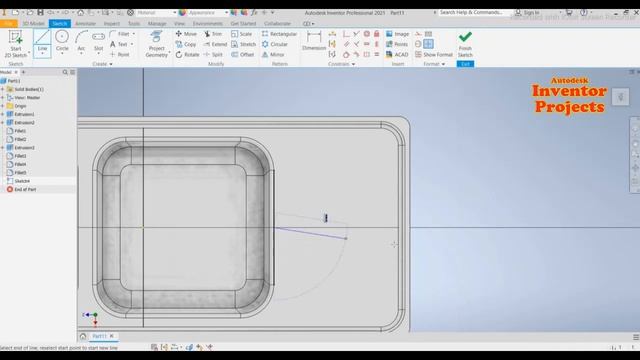Click Points import tool
640x360 pixels.
(397, 44)
